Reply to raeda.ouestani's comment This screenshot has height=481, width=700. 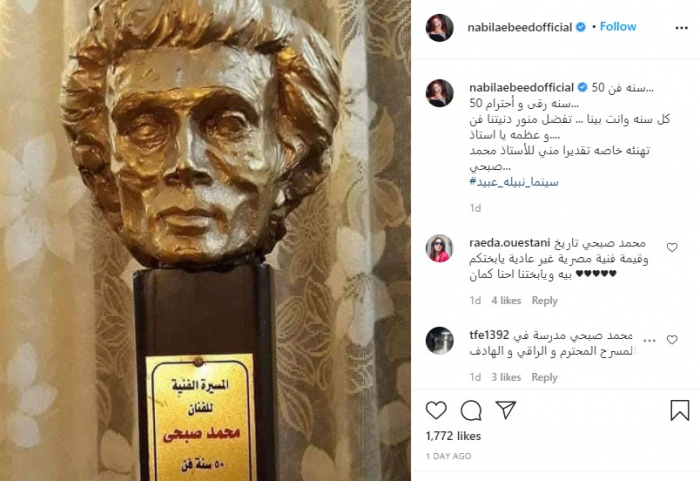click(x=545, y=301)
